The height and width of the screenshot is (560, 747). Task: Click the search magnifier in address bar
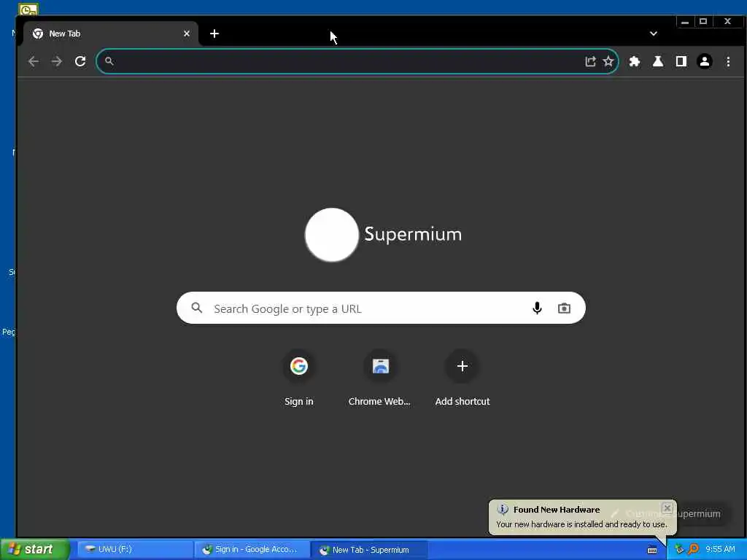pos(109,61)
